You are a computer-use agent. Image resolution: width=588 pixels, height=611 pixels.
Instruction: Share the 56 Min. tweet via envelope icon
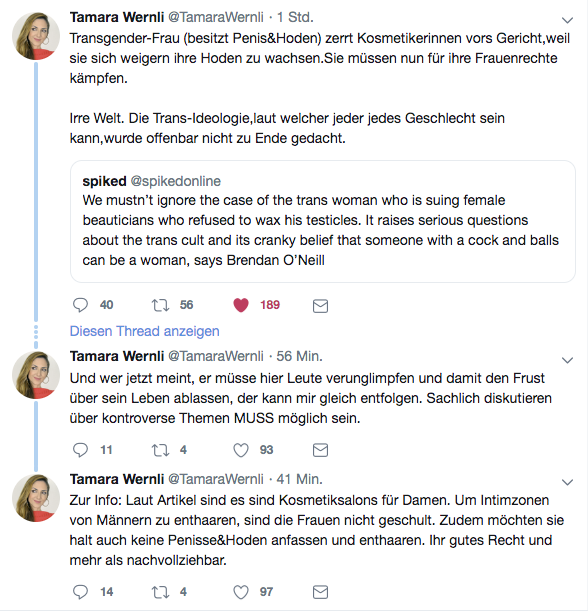[x=320, y=450]
